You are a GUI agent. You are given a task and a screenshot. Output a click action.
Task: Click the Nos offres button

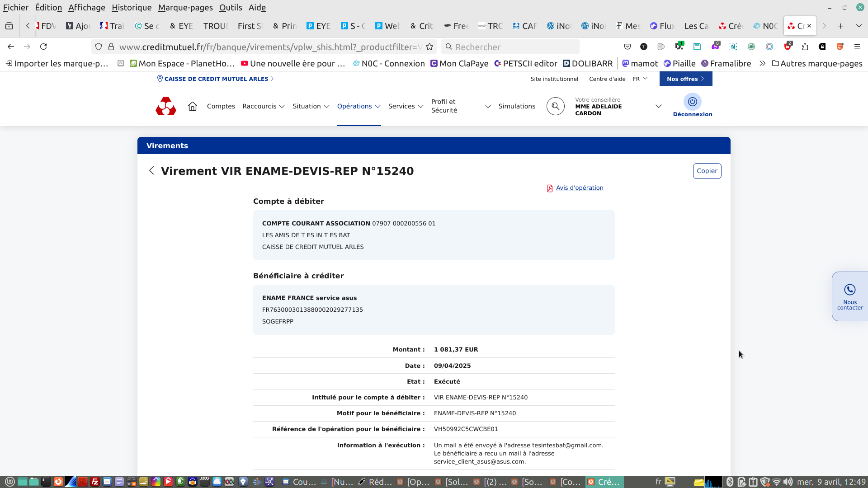tap(685, 79)
